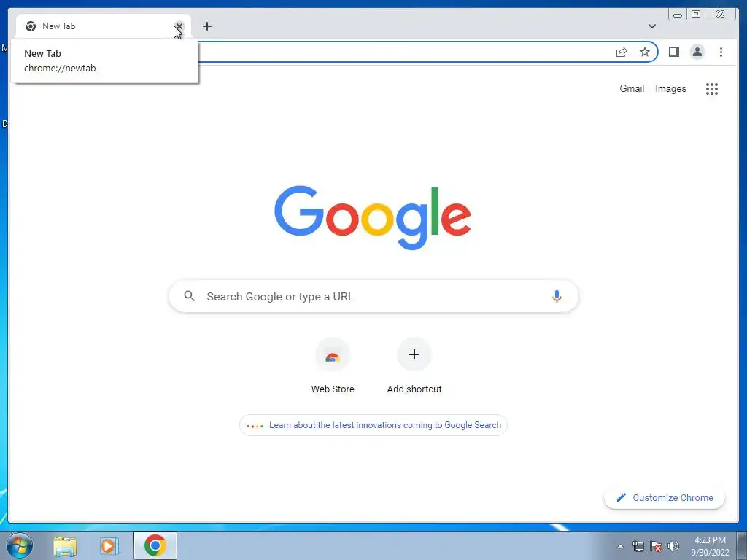Minimize the Chrome window
Screen dimensions: 747x560
tap(678, 15)
